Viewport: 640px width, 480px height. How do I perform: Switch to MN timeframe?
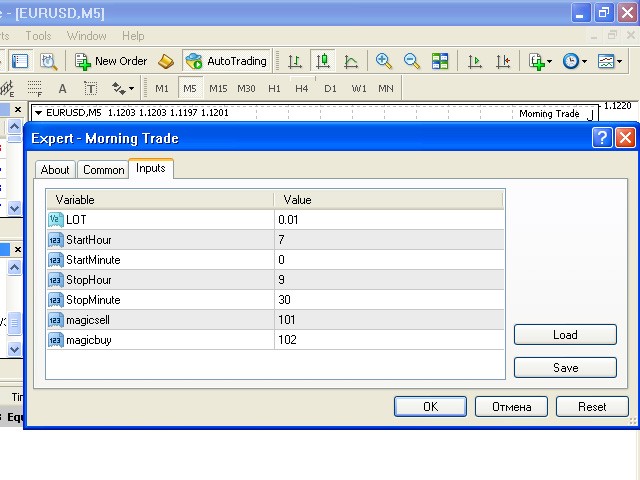coord(386,89)
